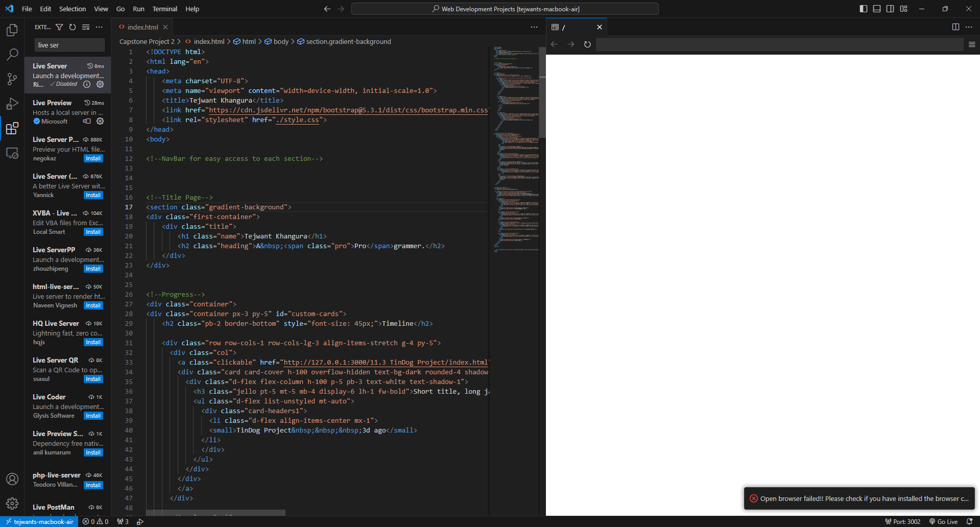980x527 pixels.
Task: Open the Simple Browser more actions menu
Action: pos(969,27)
